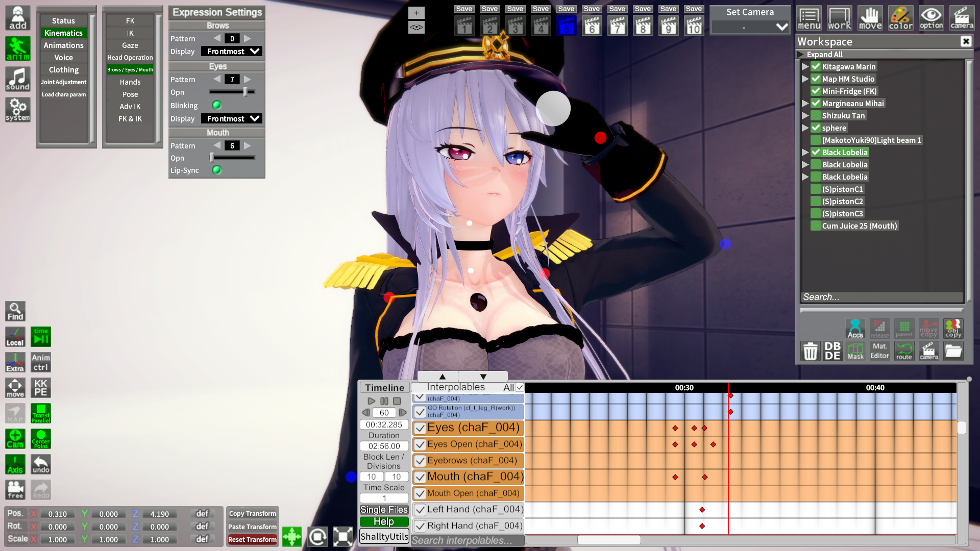Expand the Margineanu Mihai tree node
The image size is (980, 551).
(805, 103)
